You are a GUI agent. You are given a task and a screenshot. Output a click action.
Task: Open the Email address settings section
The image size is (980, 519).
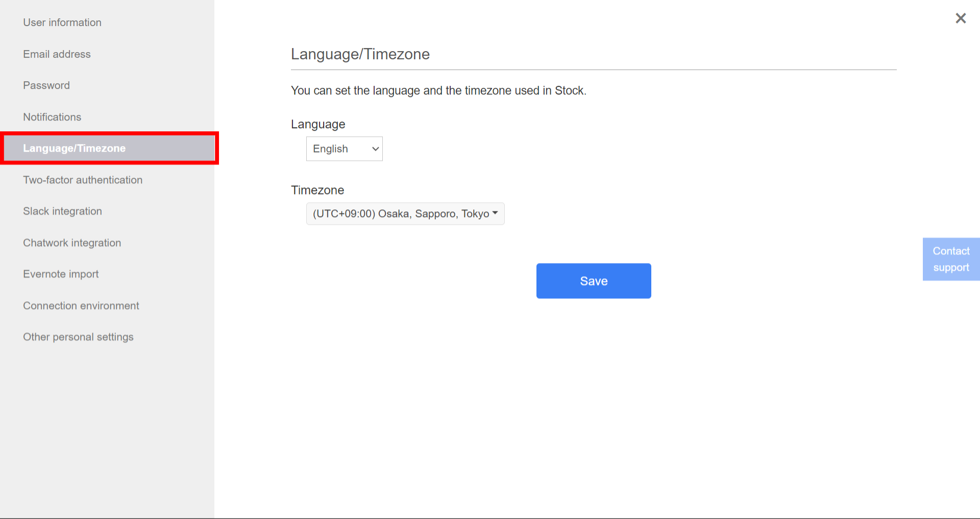coord(57,54)
